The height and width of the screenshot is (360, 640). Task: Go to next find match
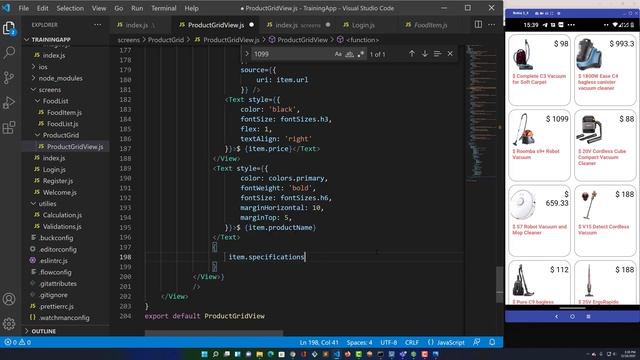pos(424,54)
